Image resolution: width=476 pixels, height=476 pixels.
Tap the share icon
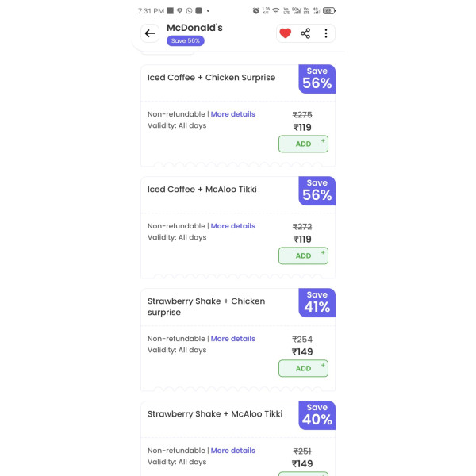pyautogui.click(x=305, y=33)
